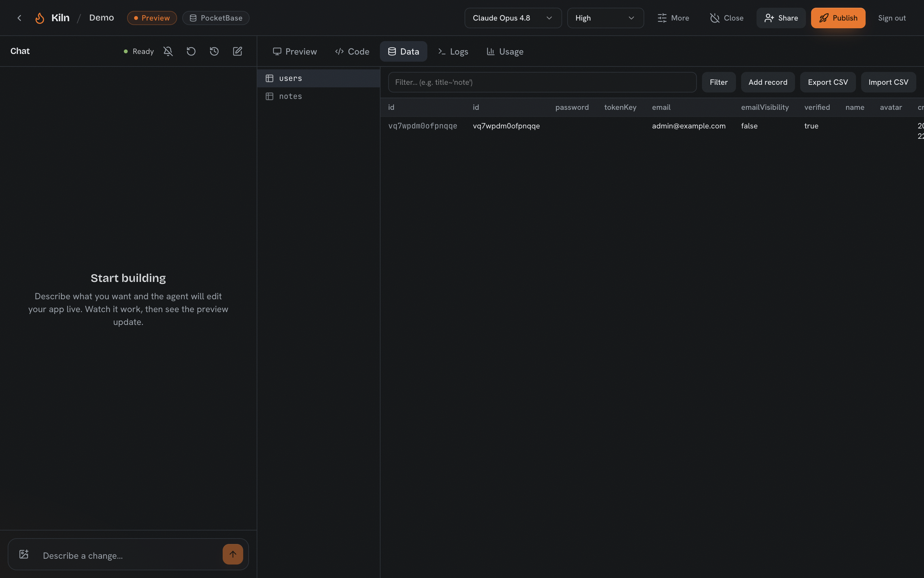Select the Data tab
Screen dimensions: 924x578
pyautogui.click(x=403, y=51)
